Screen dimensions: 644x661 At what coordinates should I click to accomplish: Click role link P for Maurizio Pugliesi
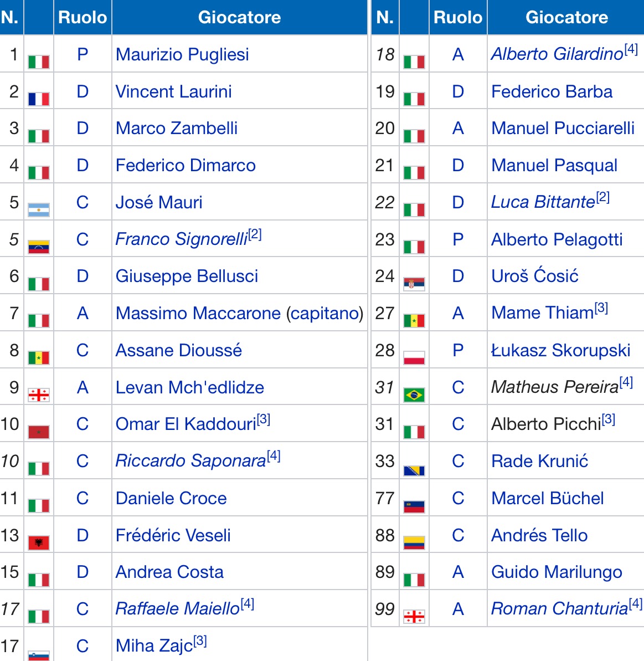click(83, 54)
